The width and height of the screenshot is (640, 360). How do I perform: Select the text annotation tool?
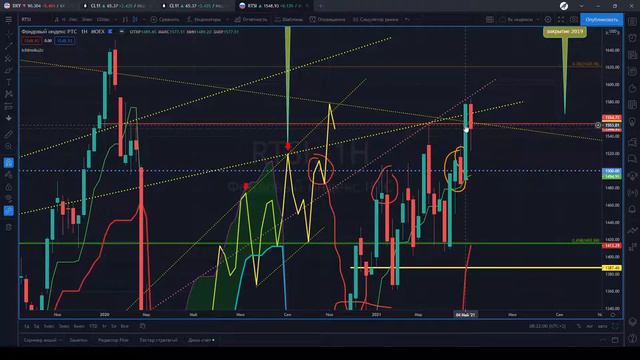click(x=9, y=82)
